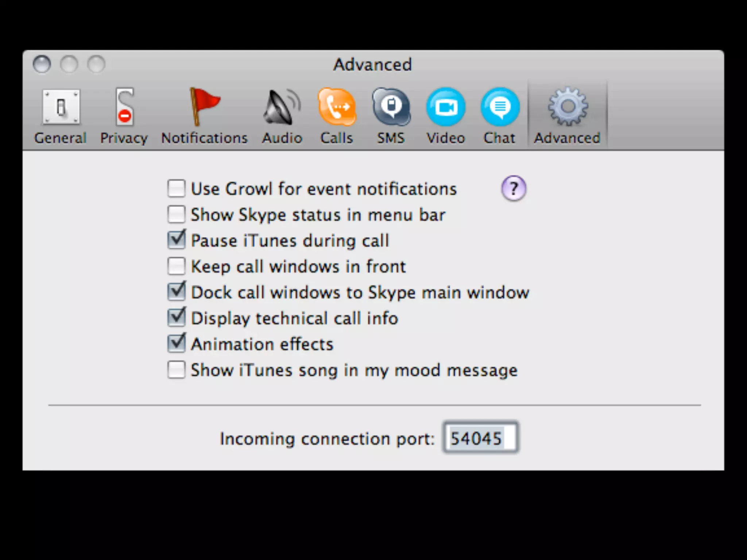The width and height of the screenshot is (747, 560).
Task: Close the Advanced preferences window
Action: [42, 64]
